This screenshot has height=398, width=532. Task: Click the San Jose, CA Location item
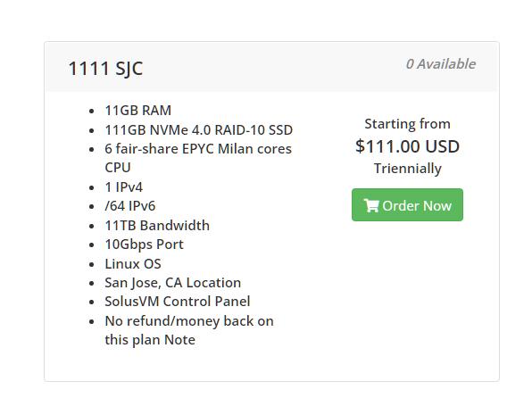(x=172, y=283)
